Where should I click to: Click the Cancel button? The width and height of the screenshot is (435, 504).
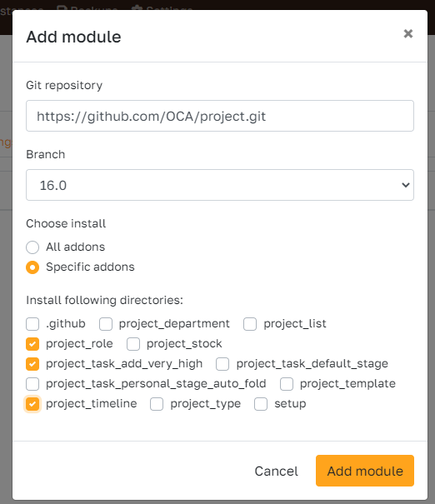pos(276,471)
